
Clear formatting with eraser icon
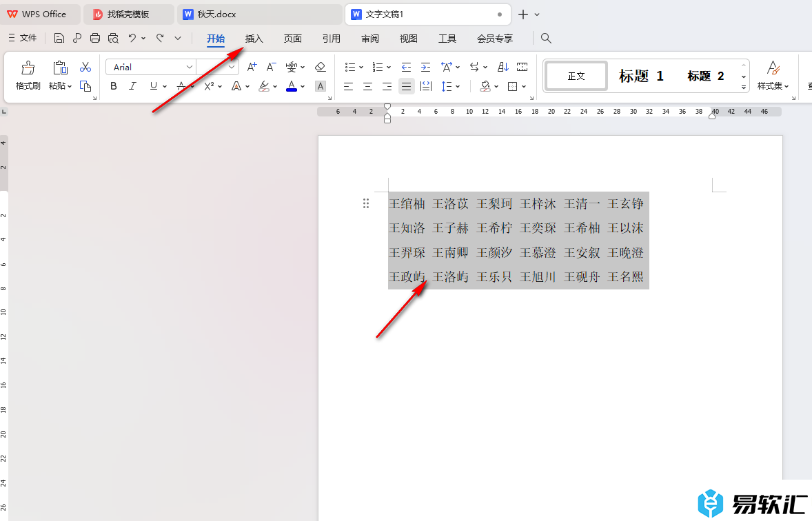click(320, 67)
